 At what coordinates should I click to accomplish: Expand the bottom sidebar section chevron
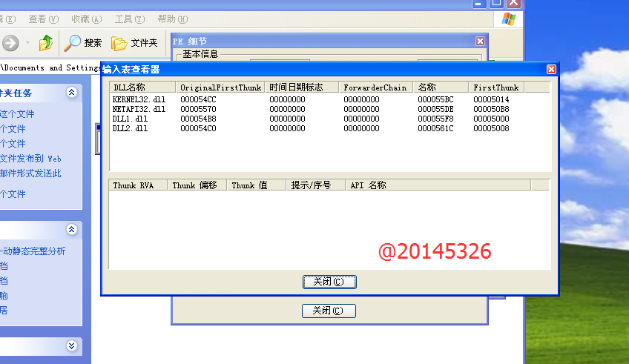71,345
